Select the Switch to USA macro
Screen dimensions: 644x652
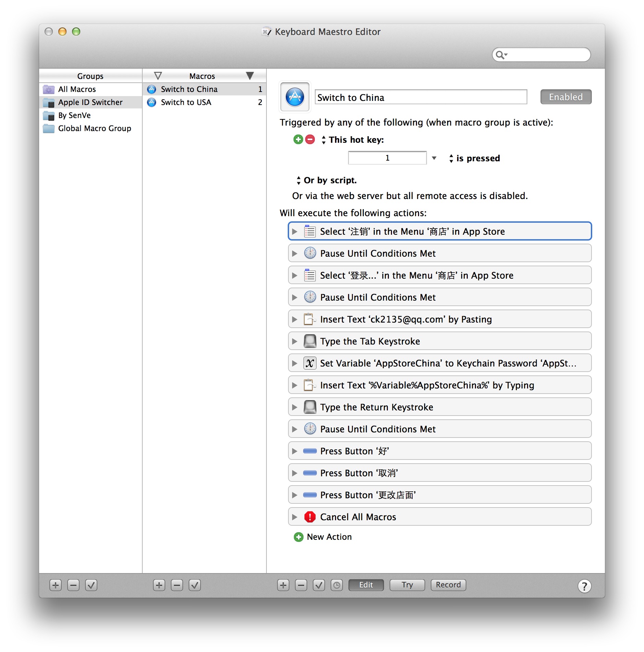point(186,102)
